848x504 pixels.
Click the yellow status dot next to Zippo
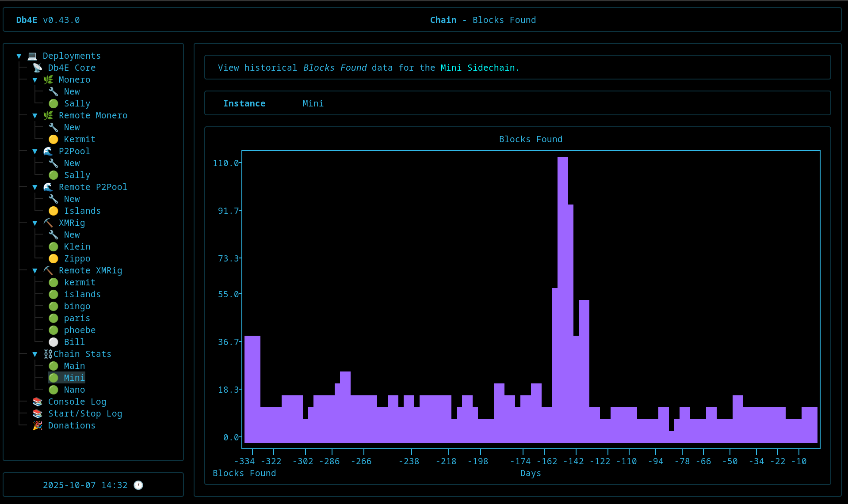(53, 258)
